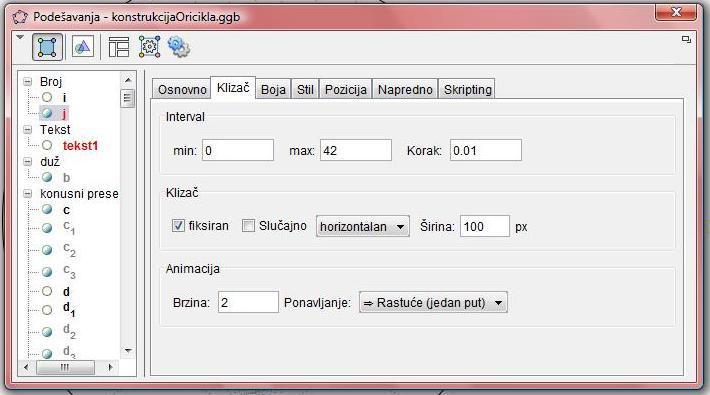Open the Ponavljanje Rastuće dropdown
Screen dimensions: 710x395
coord(433,302)
